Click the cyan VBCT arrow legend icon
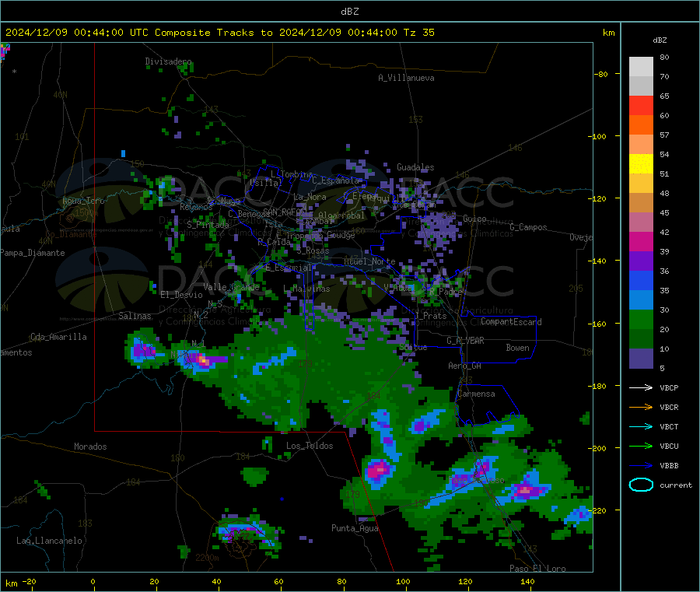The height and width of the screenshot is (592, 700). point(641,426)
